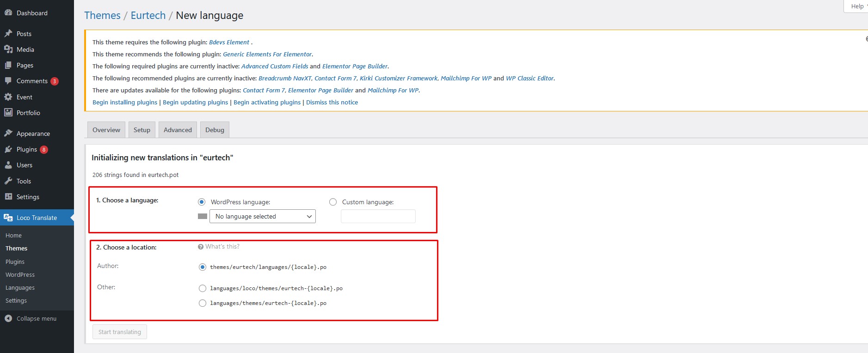
Task: Open the Appearance menu item
Action: click(33, 134)
